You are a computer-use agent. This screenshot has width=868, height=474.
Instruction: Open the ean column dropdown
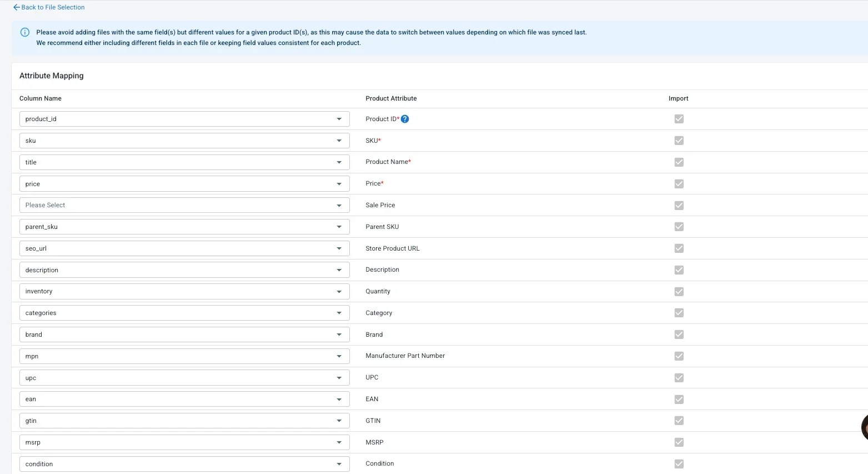[184, 399]
